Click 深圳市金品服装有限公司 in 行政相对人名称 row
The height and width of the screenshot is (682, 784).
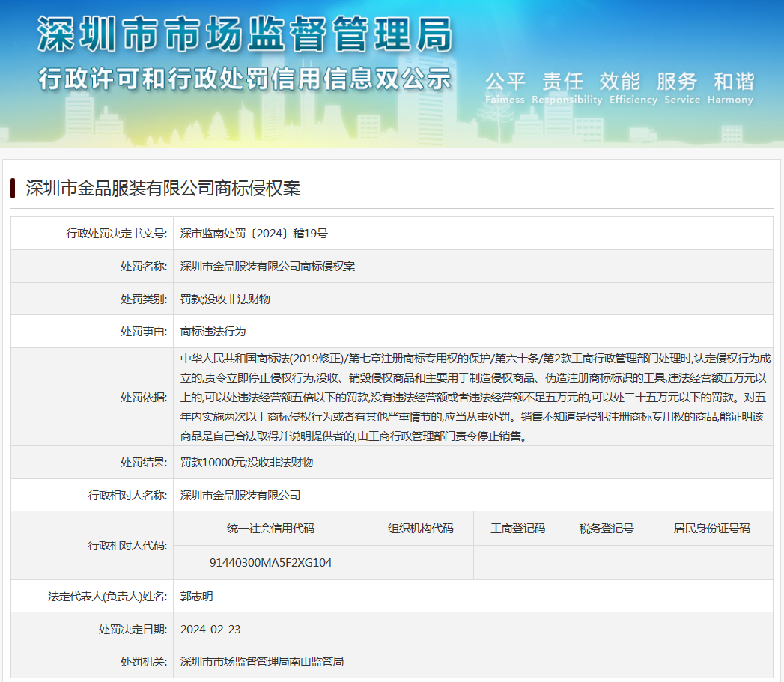(240, 496)
